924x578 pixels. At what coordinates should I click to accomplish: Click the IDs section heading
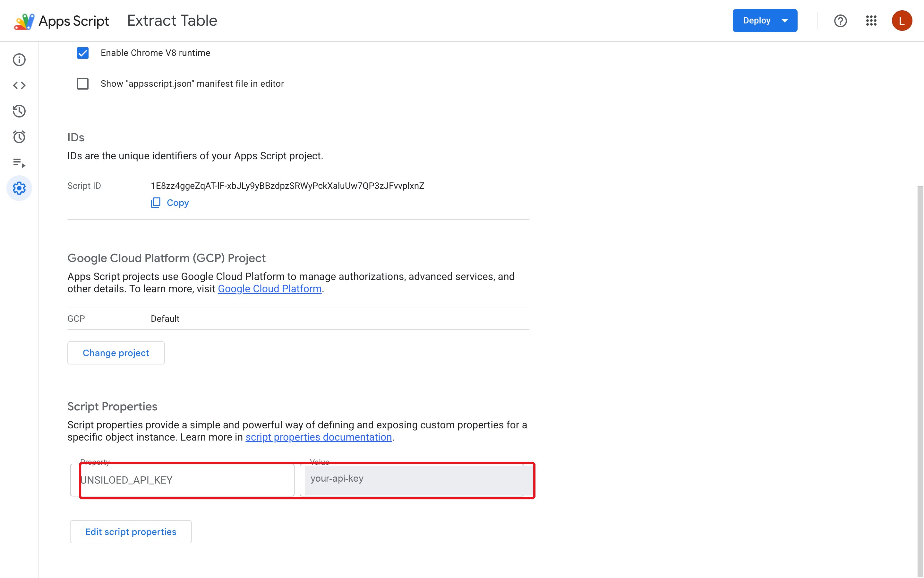pyautogui.click(x=76, y=137)
